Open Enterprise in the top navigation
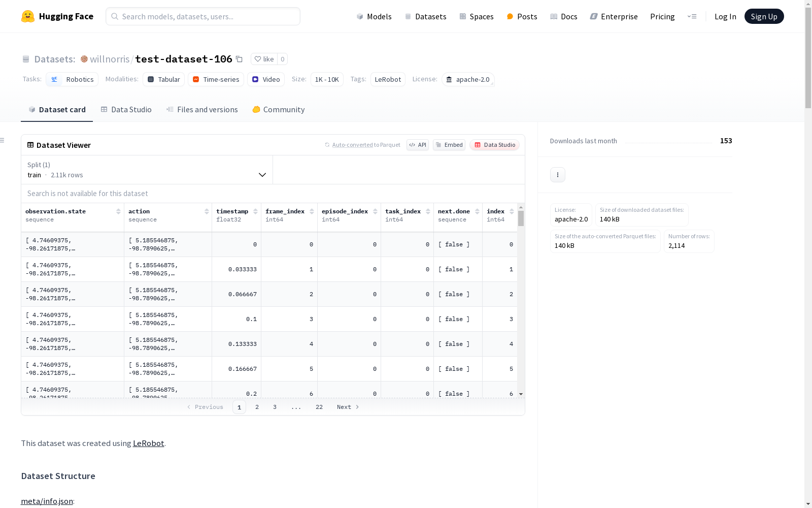 click(614, 16)
